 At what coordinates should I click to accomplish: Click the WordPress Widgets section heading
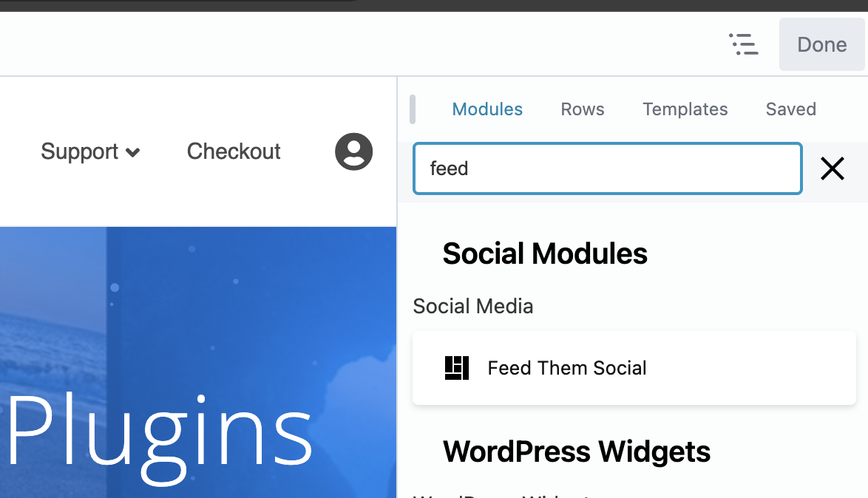pos(577,451)
